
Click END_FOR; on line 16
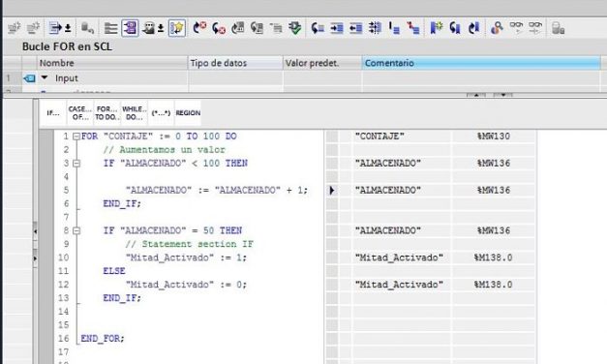click(103, 339)
